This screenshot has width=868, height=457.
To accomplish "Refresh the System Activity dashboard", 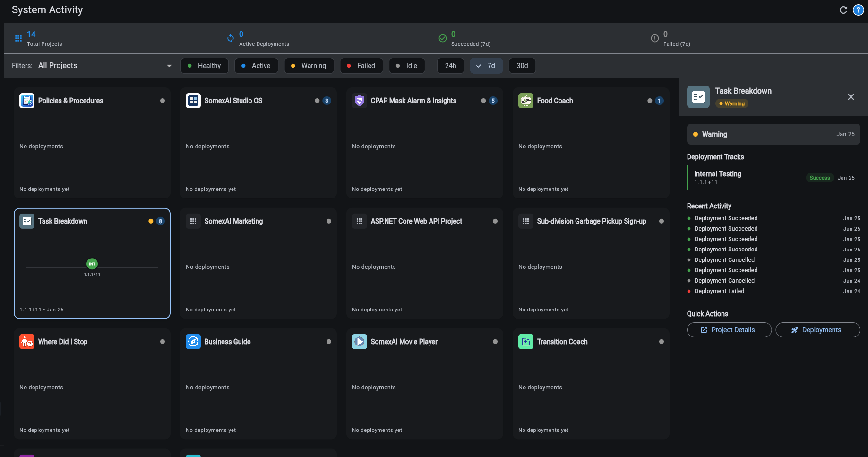I will [843, 9].
